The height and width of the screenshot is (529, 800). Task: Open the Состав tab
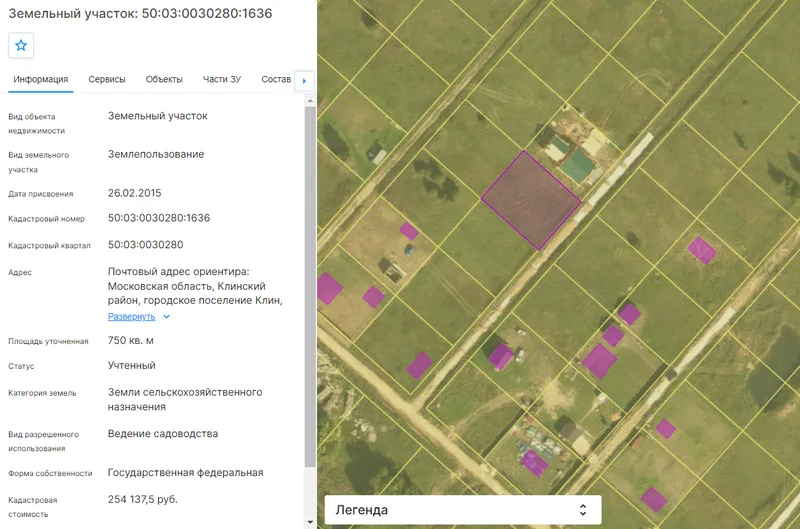point(276,80)
